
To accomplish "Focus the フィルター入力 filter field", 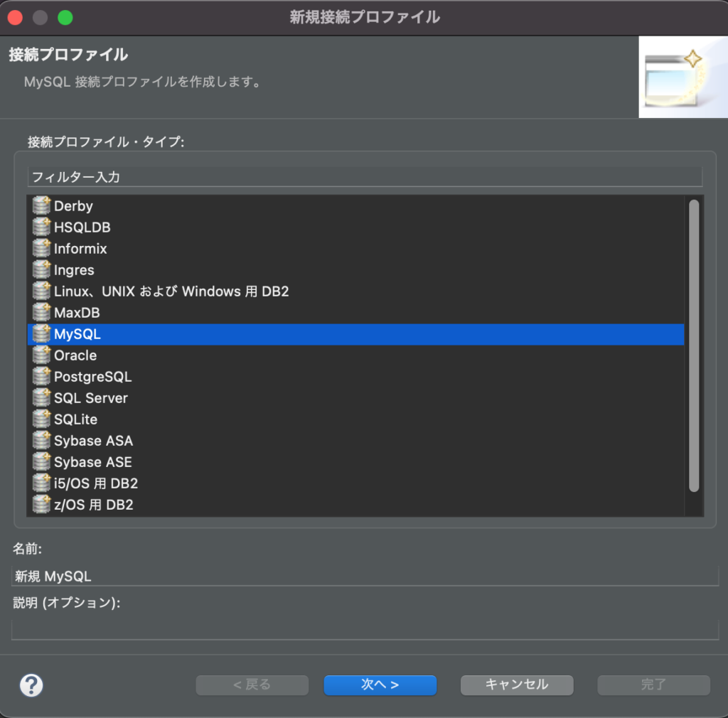I will 365,177.
